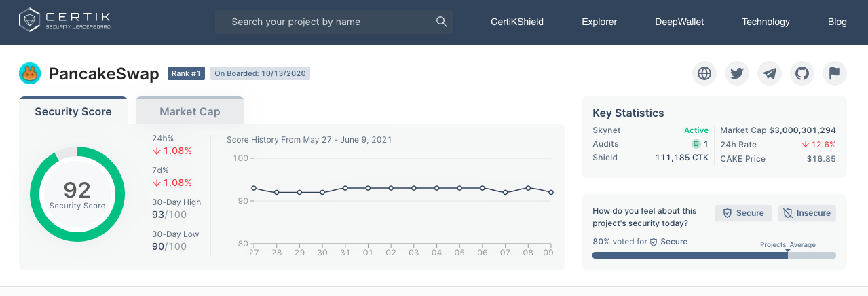The width and height of the screenshot is (868, 296).
Task: Open PancakeSwap's Twitter link icon
Action: [x=737, y=73]
